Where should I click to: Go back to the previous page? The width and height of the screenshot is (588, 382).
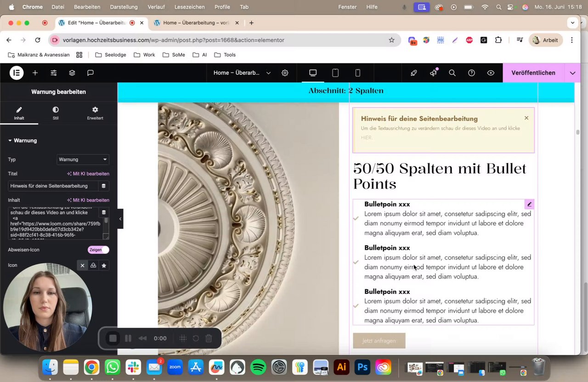[9, 40]
